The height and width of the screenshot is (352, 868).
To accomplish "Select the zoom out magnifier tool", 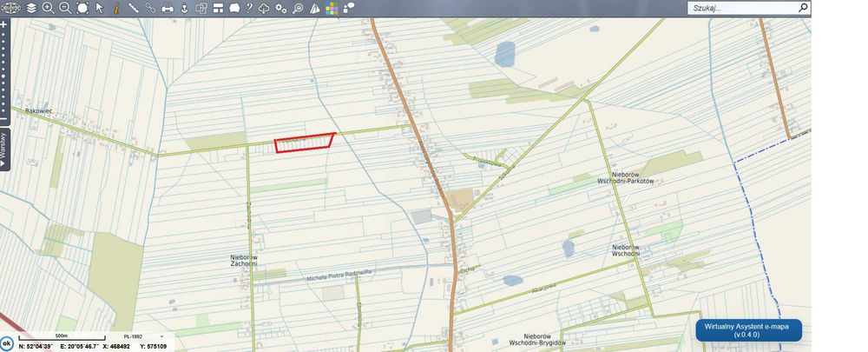I will pos(65,8).
